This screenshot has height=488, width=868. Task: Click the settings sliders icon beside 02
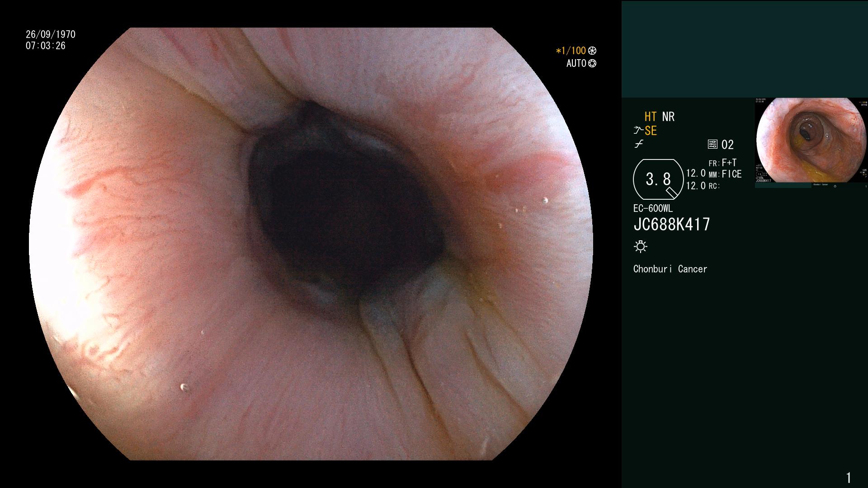712,145
